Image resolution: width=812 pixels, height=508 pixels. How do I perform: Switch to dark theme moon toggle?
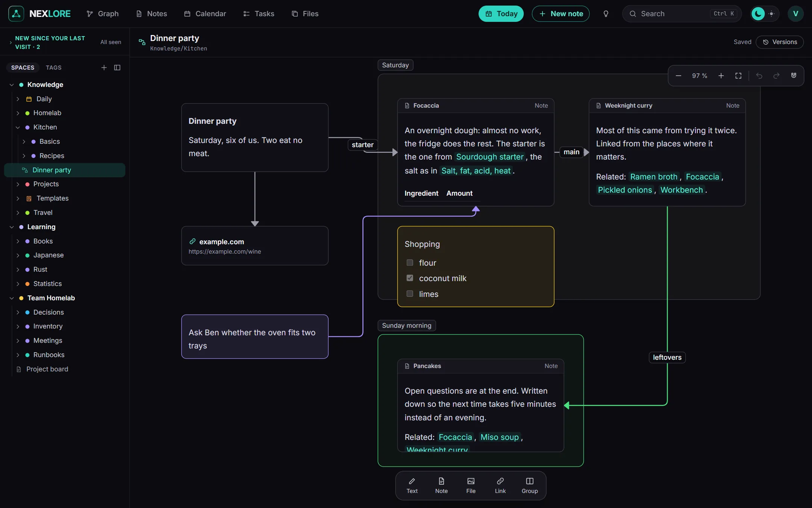click(x=758, y=14)
